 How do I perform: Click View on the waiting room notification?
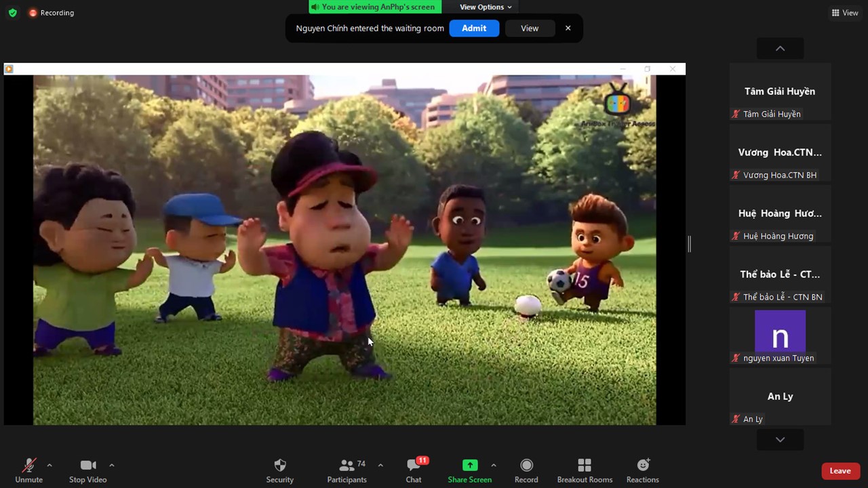[x=530, y=28]
